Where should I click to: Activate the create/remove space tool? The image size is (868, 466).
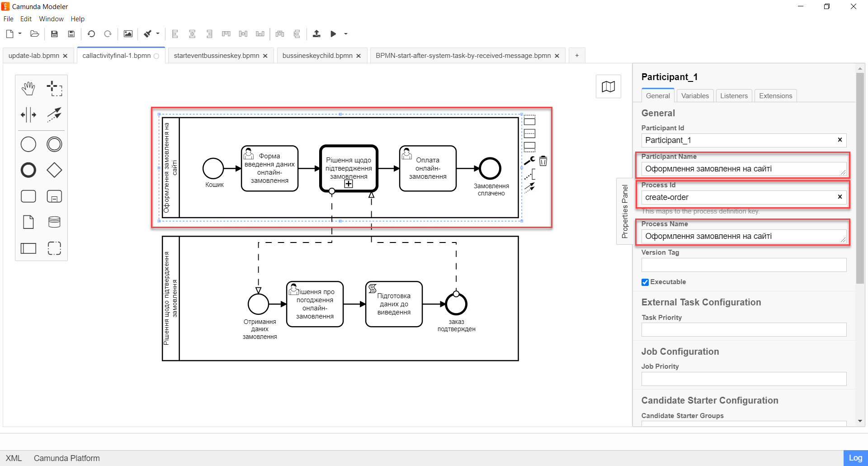(x=28, y=115)
